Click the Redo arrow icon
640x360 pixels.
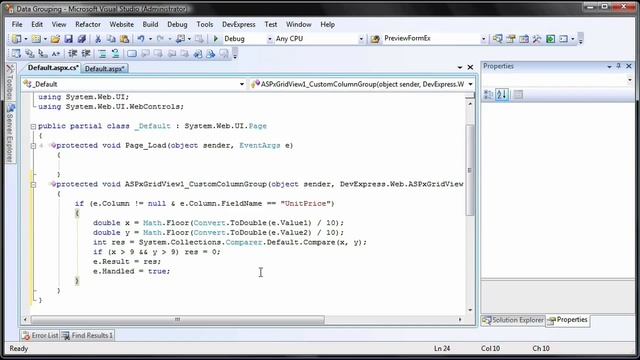[160, 39]
